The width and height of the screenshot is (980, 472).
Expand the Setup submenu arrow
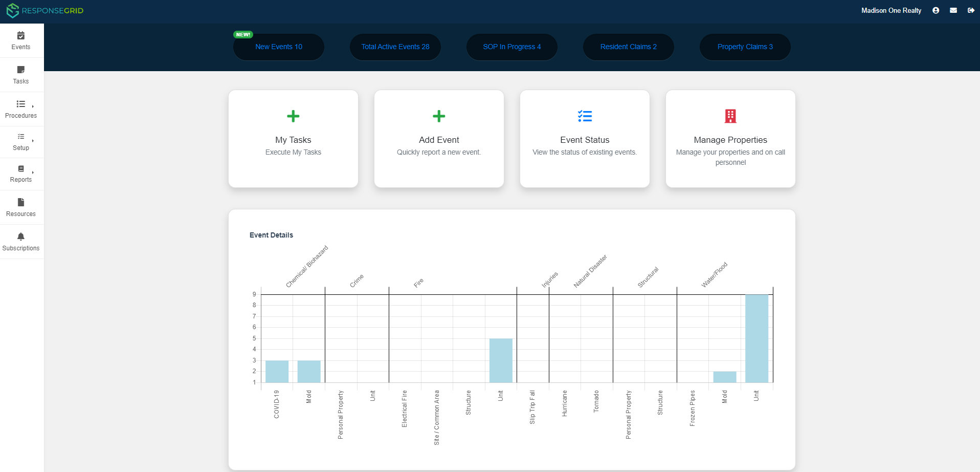point(33,141)
